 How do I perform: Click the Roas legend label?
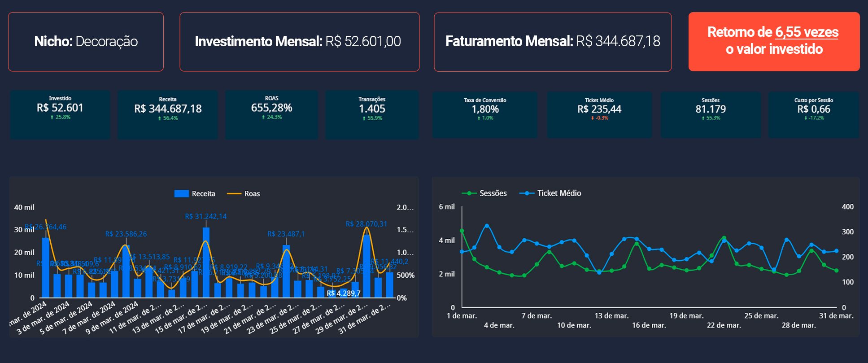(252, 194)
